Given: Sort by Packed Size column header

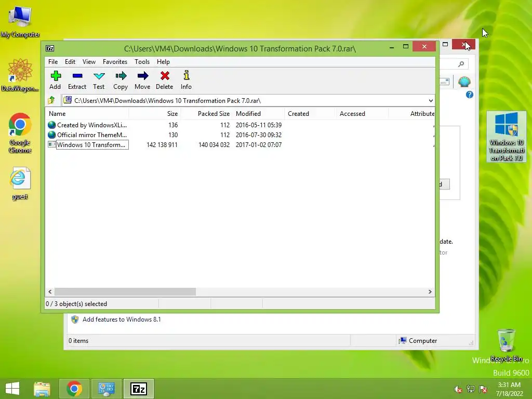Looking at the screenshot, I should point(207,114).
